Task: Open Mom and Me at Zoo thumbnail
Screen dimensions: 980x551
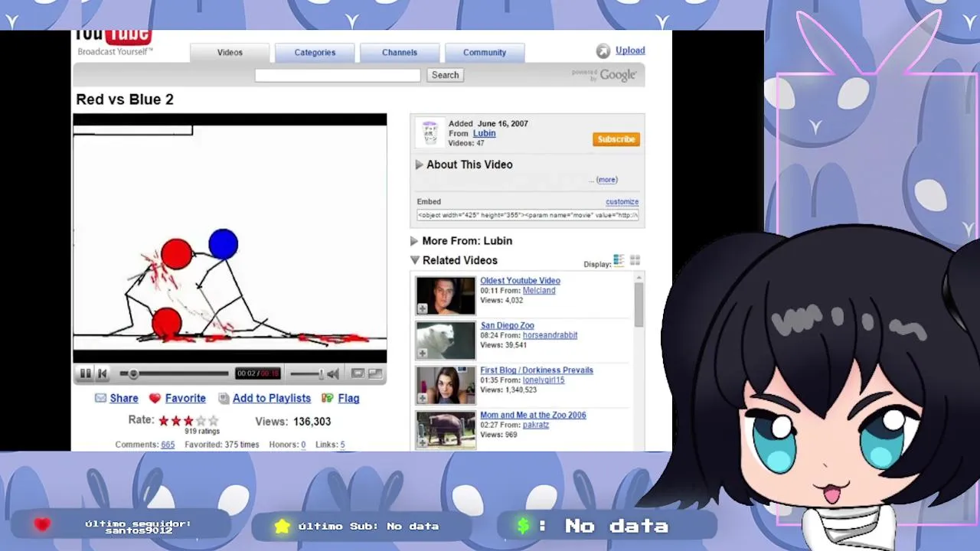Action: [446, 429]
